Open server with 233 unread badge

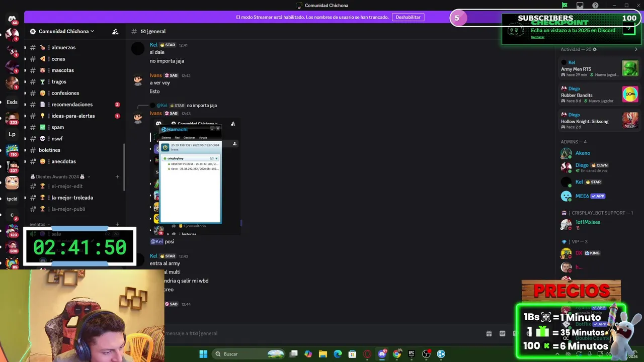click(12, 118)
